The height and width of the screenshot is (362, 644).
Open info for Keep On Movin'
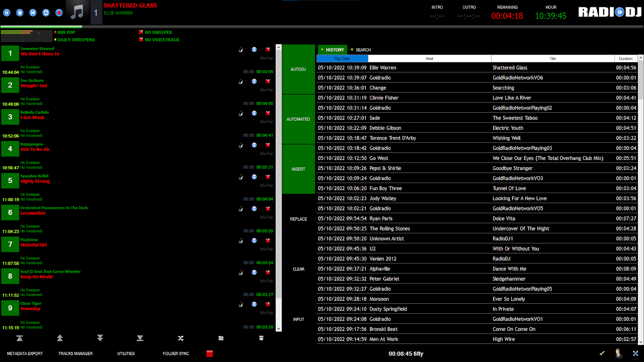tap(254, 272)
